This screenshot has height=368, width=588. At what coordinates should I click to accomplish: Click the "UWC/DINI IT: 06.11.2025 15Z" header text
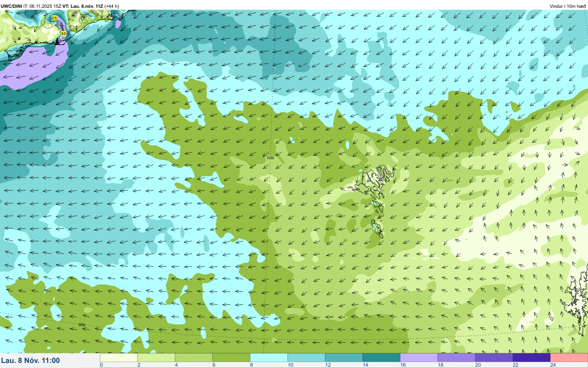point(31,6)
